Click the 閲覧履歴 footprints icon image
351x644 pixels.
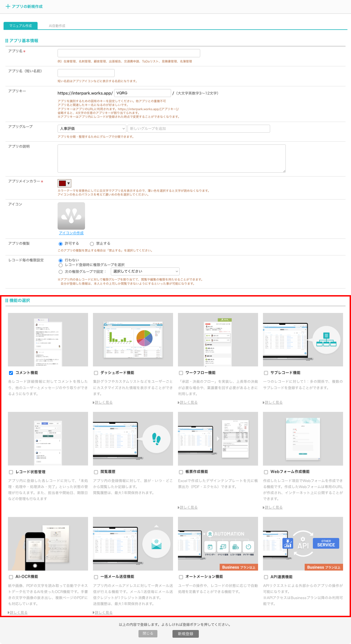tap(156, 439)
